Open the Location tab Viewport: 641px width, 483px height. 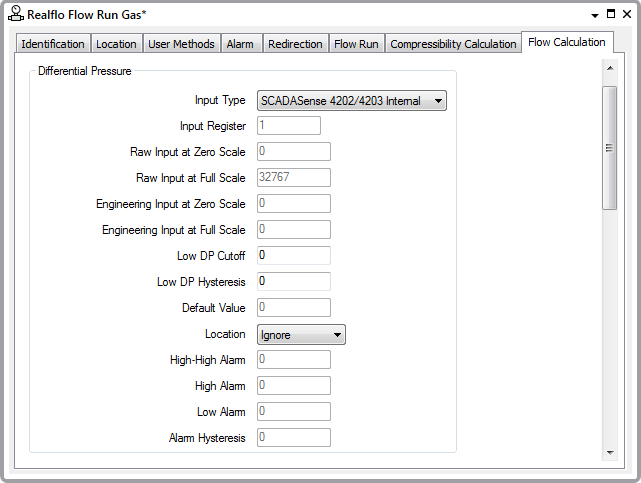116,44
